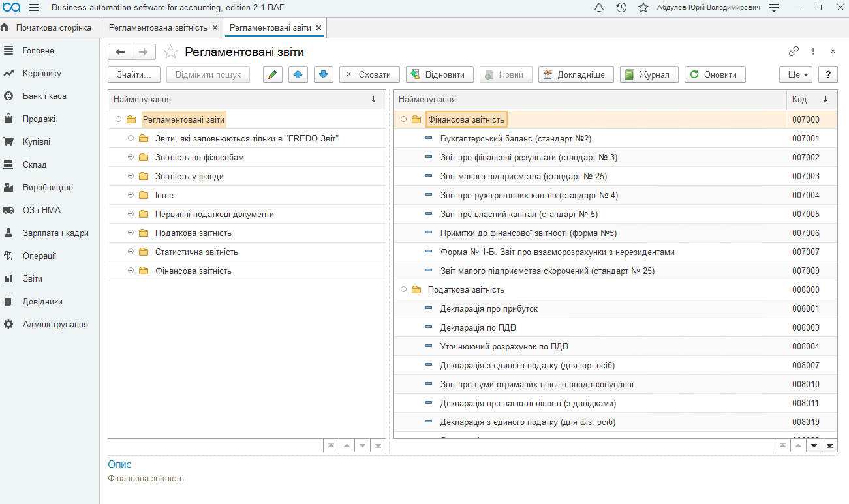Open Головне section in sidebar
This screenshot has width=849, height=504.
click(x=38, y=50)
